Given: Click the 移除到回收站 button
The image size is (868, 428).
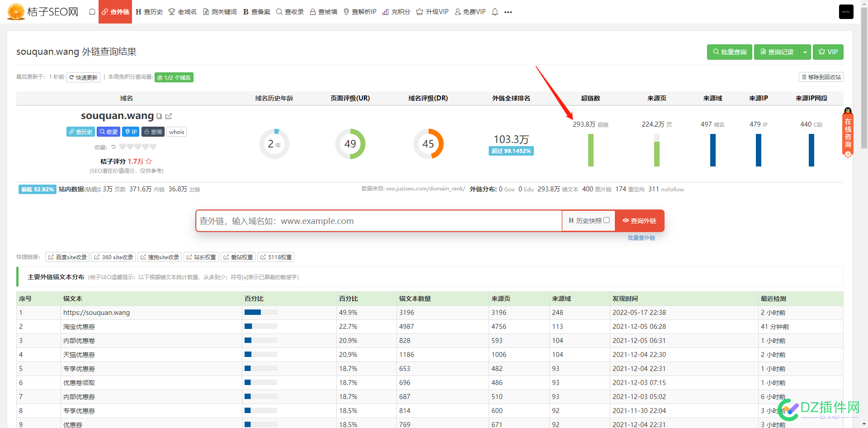Looking at the screenshot, I should 821,77.
